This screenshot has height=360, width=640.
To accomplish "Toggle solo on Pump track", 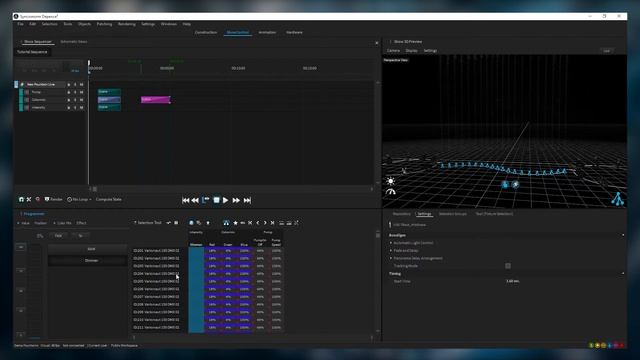I will [75, 92].
